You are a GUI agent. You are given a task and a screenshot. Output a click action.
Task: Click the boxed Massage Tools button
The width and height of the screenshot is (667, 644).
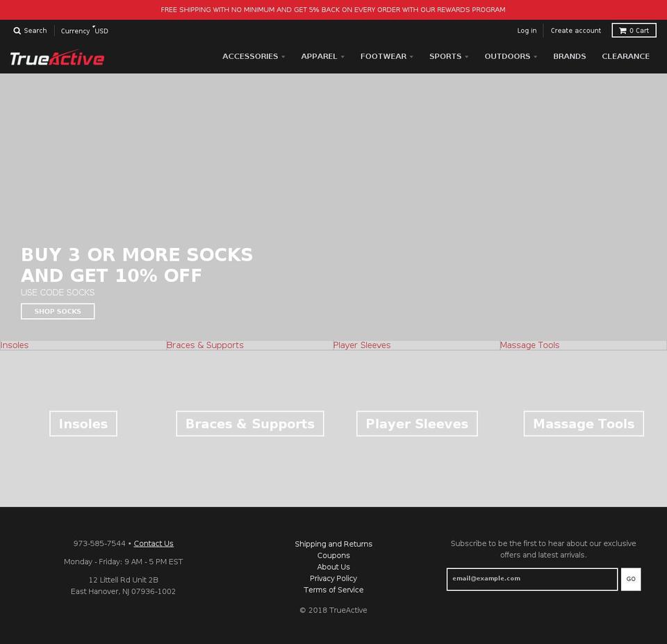584,424
